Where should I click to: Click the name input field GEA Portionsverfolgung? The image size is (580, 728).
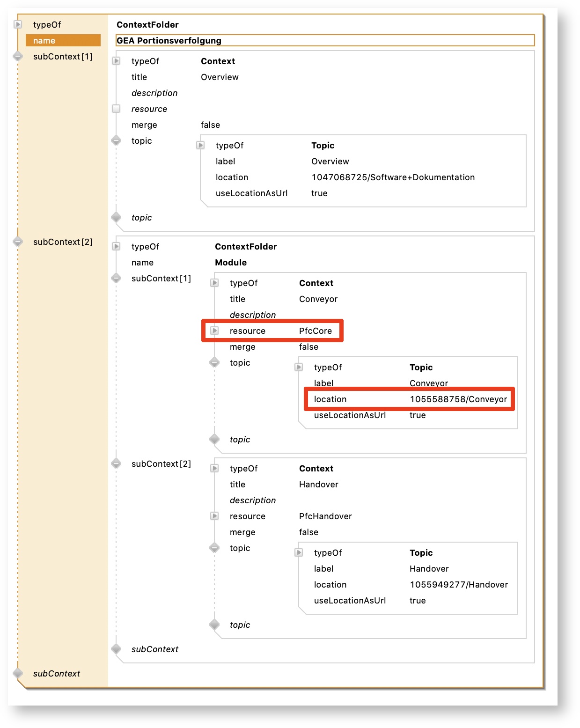coord(324,41)
